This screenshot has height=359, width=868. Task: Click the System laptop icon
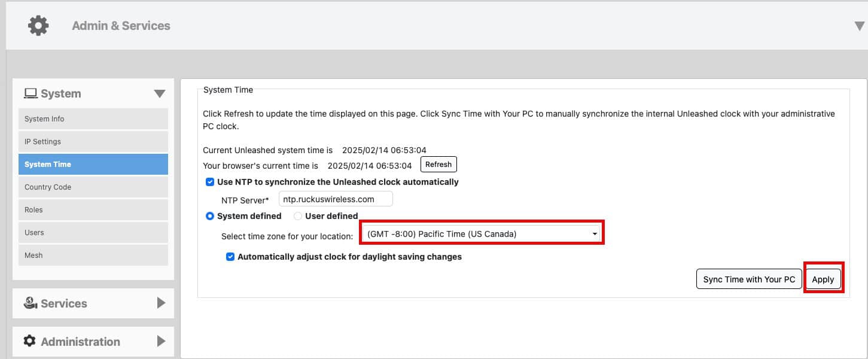coord(31,93)
